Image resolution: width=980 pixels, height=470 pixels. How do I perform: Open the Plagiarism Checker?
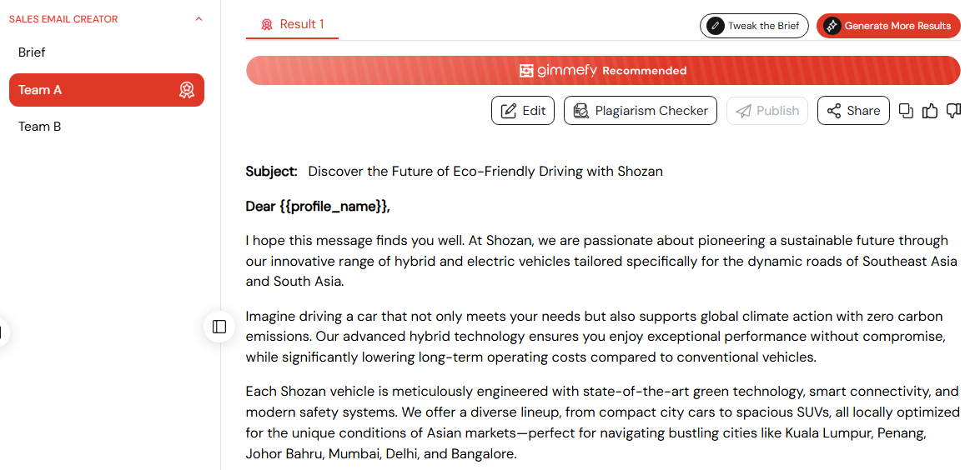[x=641, y=111]
